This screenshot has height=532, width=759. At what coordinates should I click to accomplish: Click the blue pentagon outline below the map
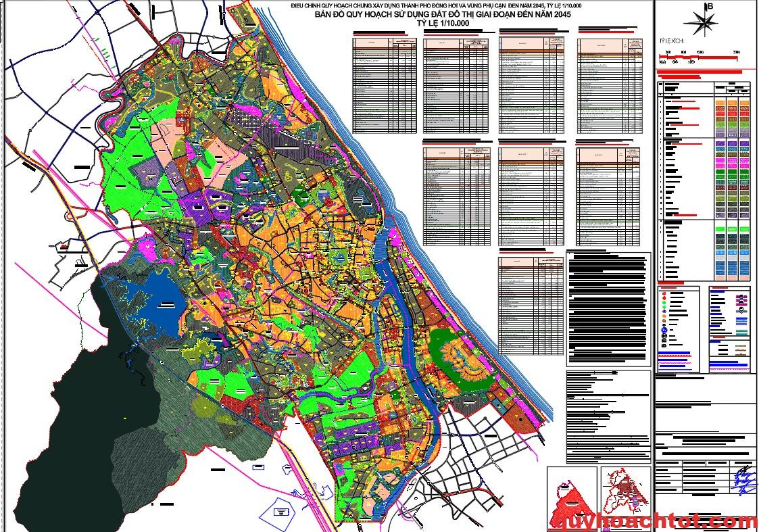(285, 509)
